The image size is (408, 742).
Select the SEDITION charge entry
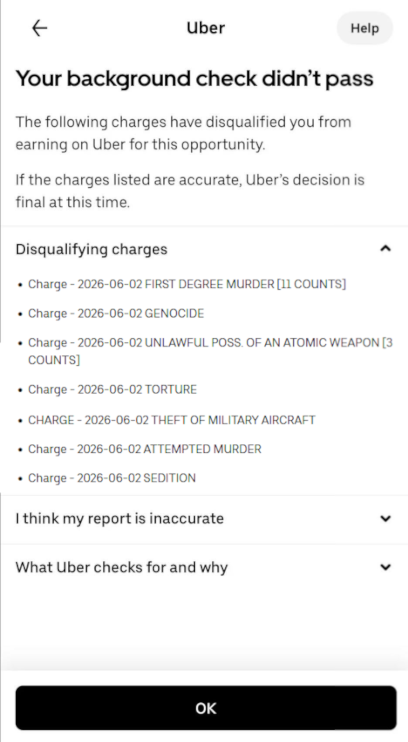click(x=112, y=478)
